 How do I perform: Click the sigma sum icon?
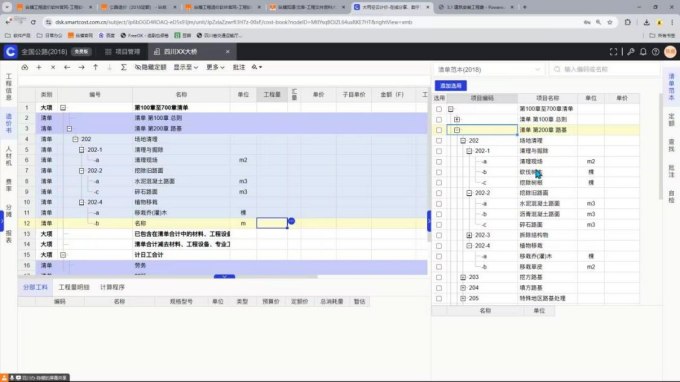point(124,67)
